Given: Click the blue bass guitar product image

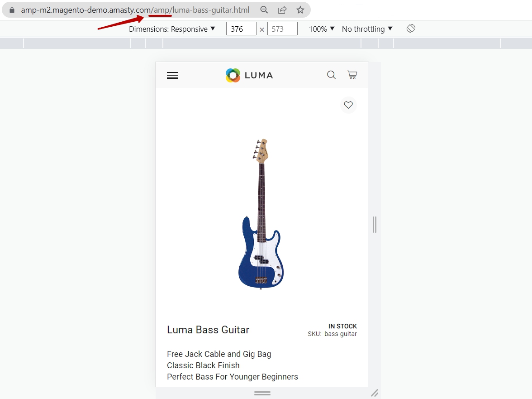Looking at the screenshot, I should [x=261, y=214].
